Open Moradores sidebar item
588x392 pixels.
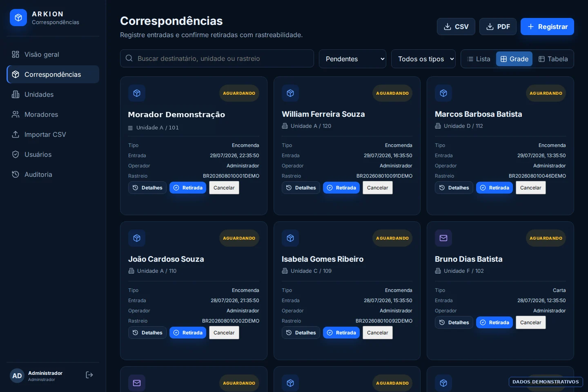(53, 114)
